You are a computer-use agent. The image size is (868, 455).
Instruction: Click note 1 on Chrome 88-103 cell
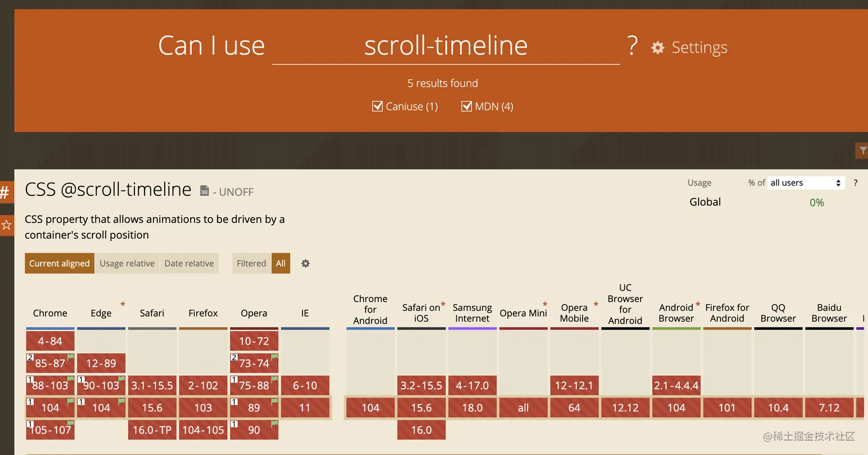tap(30, 380)
